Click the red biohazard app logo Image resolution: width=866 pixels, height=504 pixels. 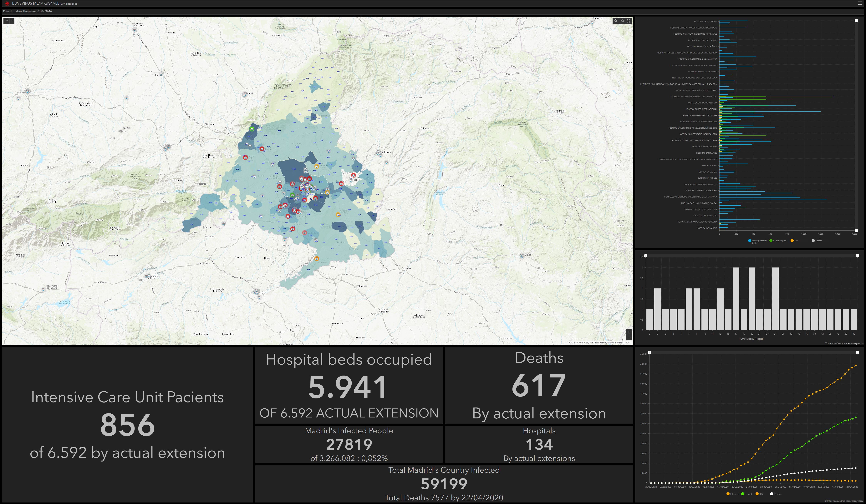click(x=7, y=3)
